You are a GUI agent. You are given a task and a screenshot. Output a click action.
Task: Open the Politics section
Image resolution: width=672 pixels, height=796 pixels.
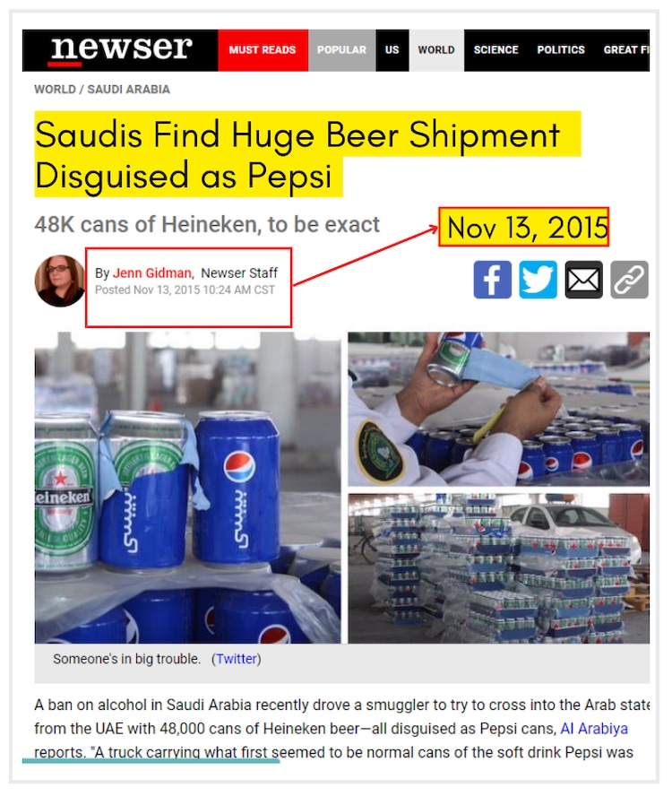tap(561, 50)
